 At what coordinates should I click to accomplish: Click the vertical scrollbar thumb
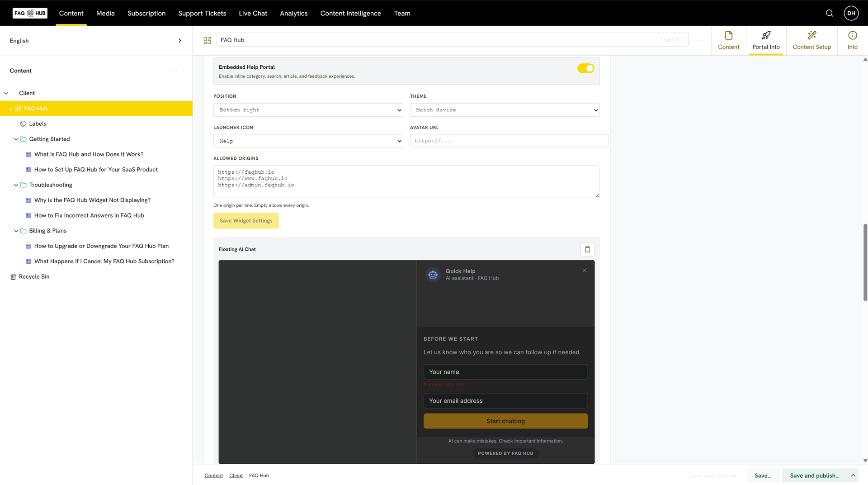pos(865,262)
